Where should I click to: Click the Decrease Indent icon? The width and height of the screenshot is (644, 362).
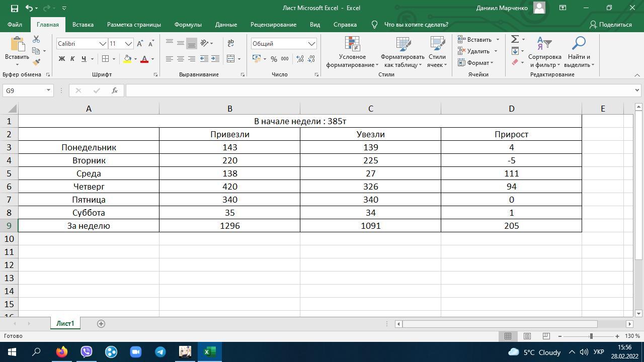pyautogui.click(x=204, y=59)
